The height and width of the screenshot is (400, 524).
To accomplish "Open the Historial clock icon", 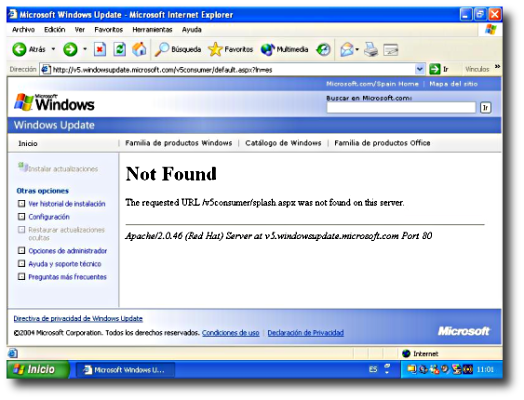I will pyautogui.click(x=323, y=49).
